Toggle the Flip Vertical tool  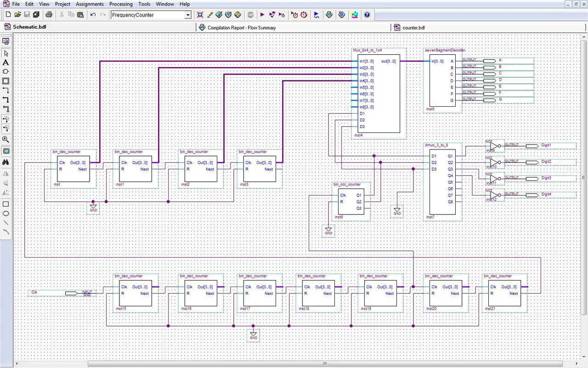click(6, 183)
